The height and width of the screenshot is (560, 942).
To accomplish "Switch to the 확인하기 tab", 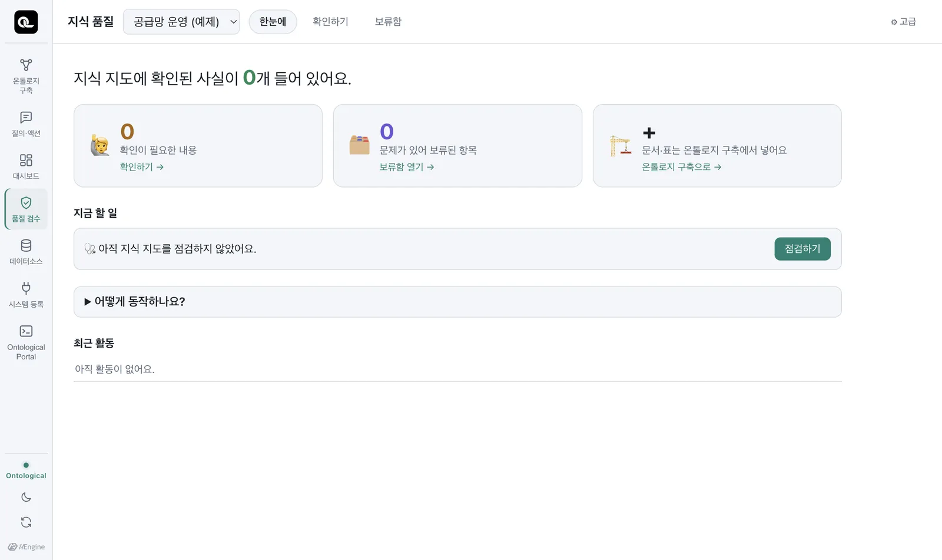I will [330, 22].
